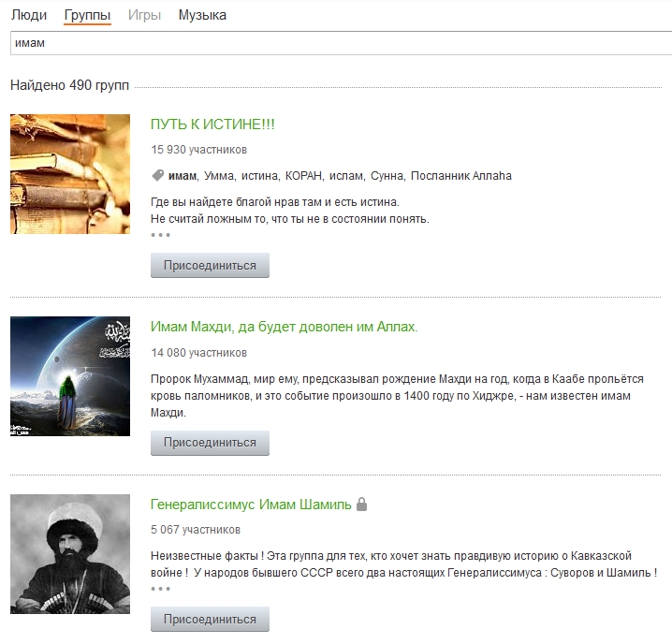Join the Имам Махди group
Viewport: 672px width, 644px height.
210,443
